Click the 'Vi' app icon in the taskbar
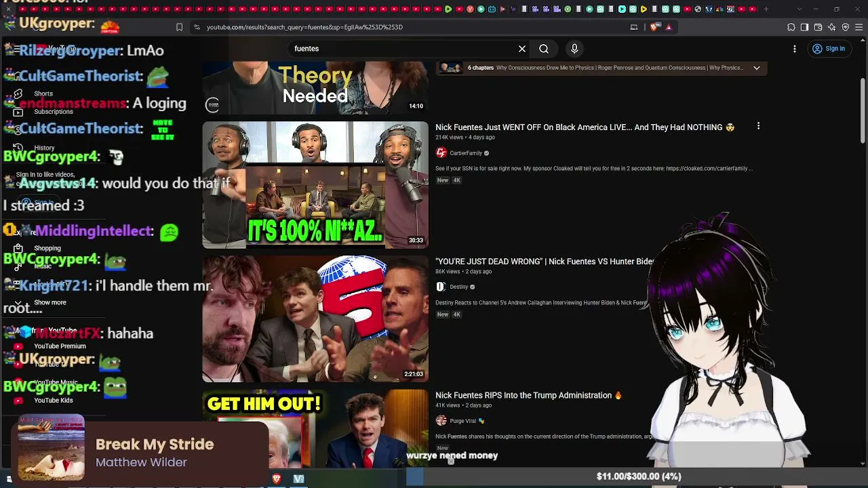868x488 pixels. point(298,479)
